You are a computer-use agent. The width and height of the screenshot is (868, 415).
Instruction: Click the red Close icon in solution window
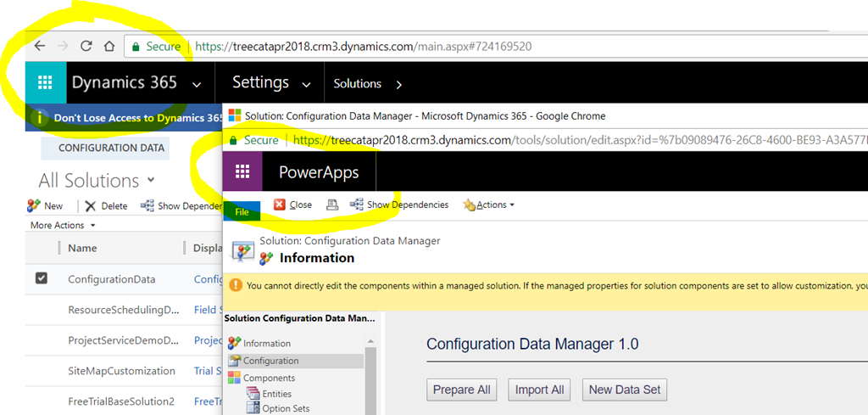280,205
